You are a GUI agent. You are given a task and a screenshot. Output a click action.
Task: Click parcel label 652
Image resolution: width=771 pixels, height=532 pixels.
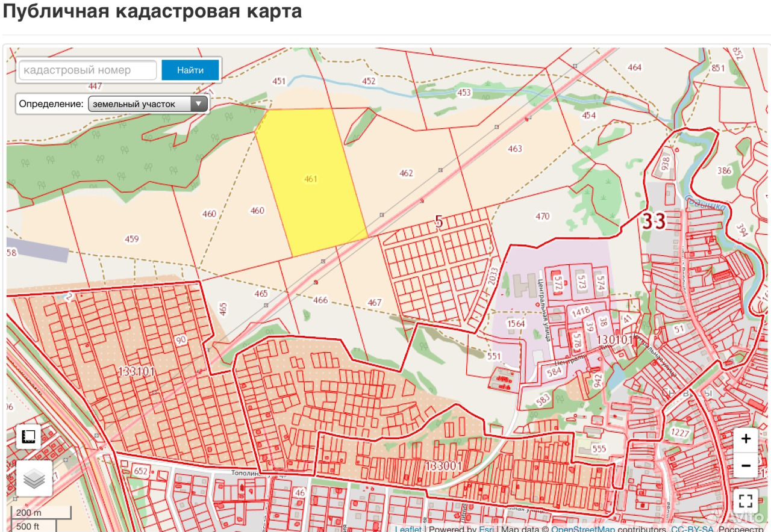point(141,471)
